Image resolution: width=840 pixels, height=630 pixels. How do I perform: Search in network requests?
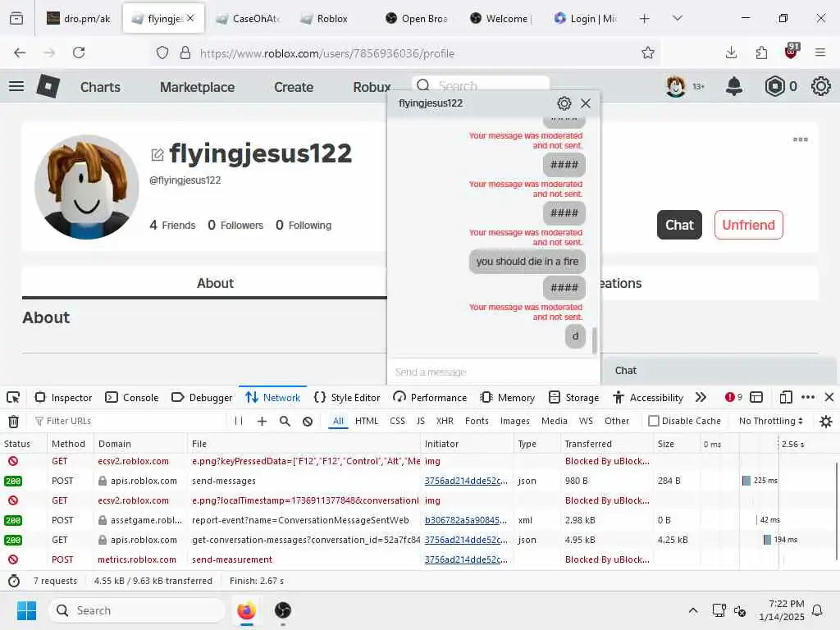pyautogui.click(x=285, y=421)
